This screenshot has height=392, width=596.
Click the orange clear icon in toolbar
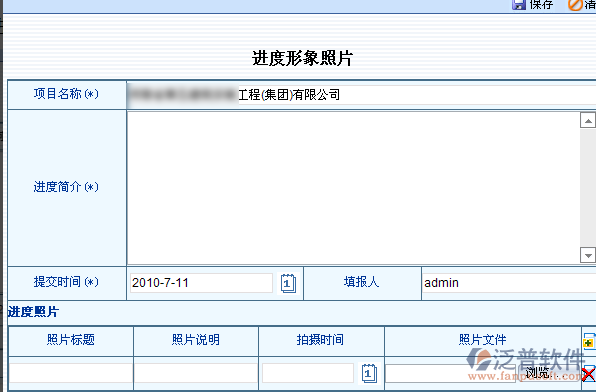pos(575,5)
